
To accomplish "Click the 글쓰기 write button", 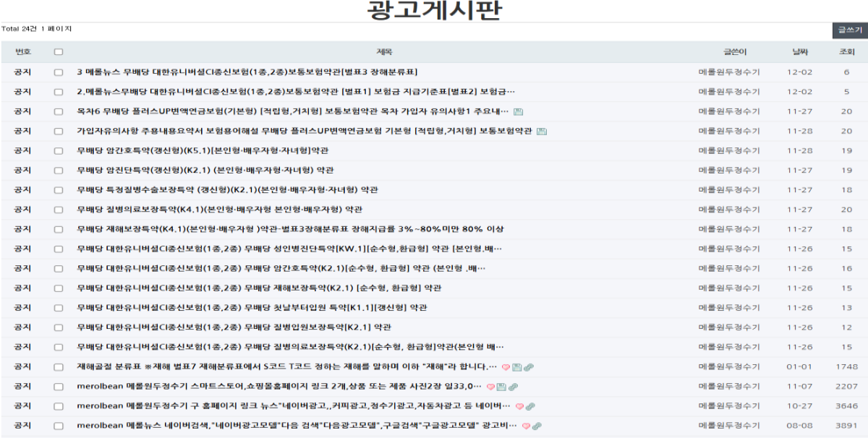I will pyautogui.click(x=850, y=30).
